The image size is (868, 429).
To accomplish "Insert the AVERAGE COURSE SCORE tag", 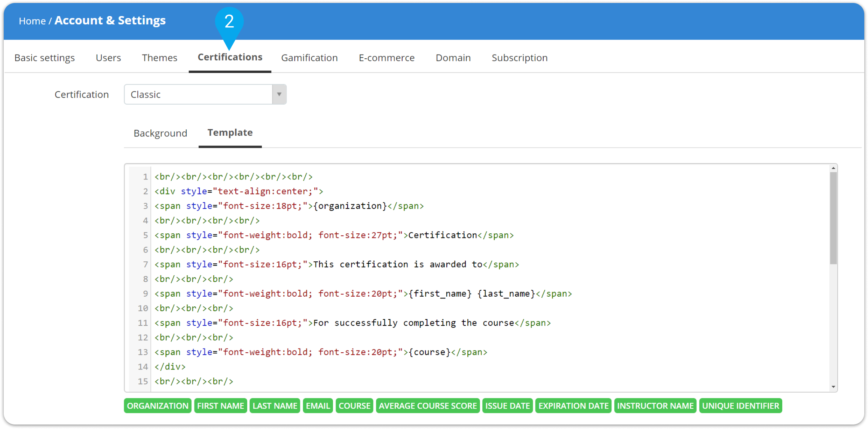I will pos(428,406).
